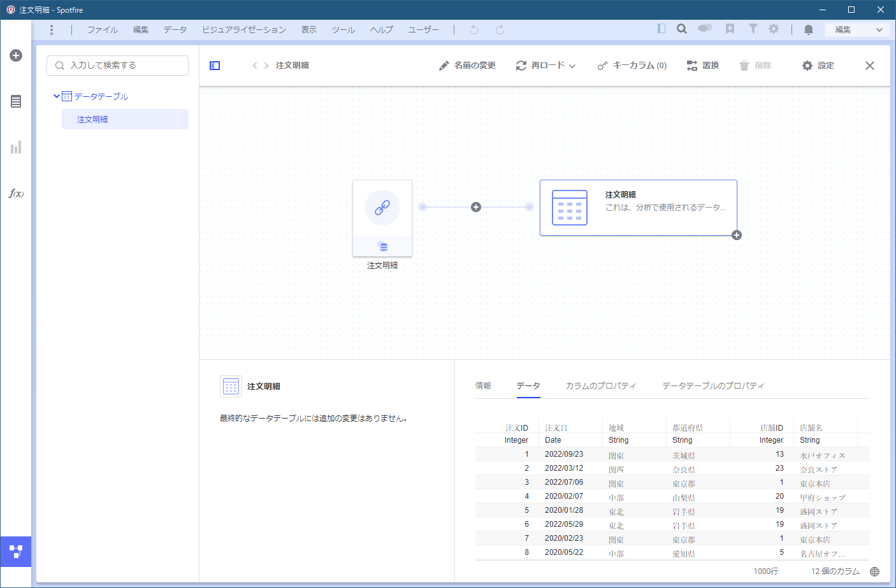Click the 入力して検索する search field

[x=117, y=66]
